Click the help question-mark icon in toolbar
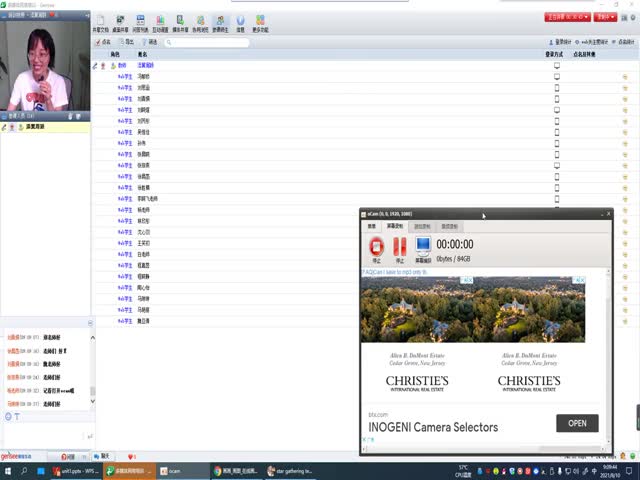This screenshot has height=480, width=640. 240,23
